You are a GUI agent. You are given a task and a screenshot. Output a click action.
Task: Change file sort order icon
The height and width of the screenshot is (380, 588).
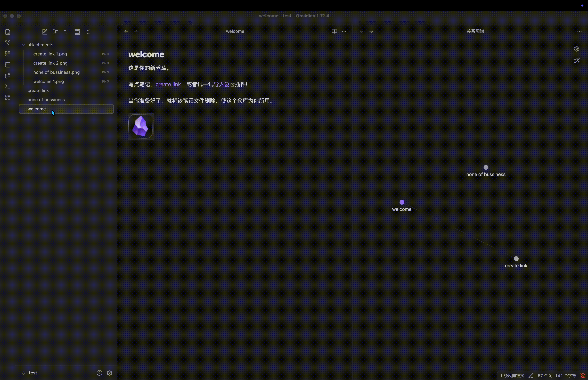tap(66, 32)
